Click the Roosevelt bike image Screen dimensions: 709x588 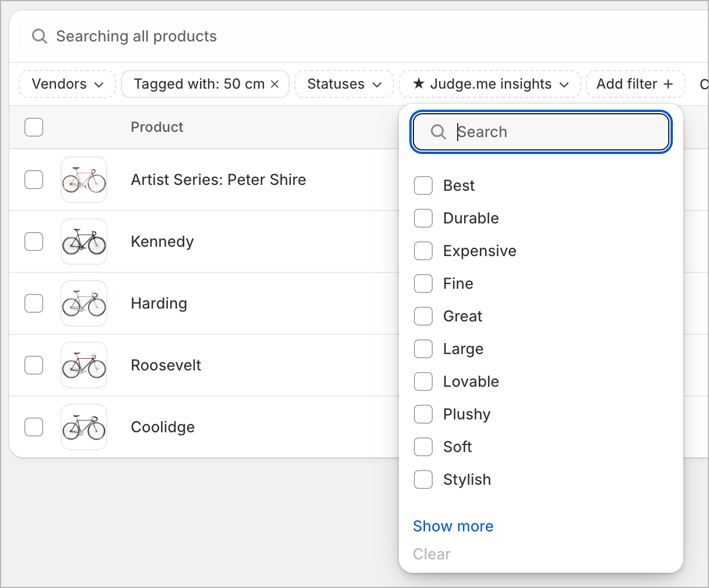coord(84,365)
